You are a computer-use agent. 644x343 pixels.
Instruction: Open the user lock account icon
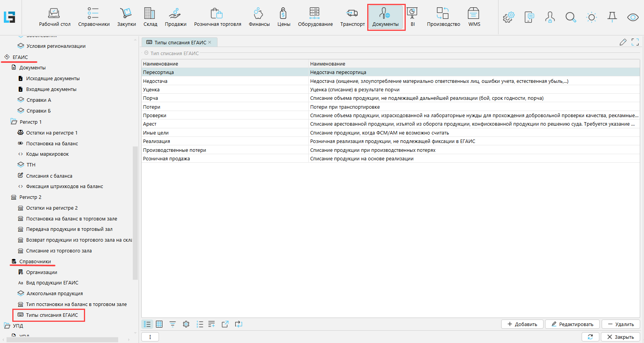tap(550, 17)
